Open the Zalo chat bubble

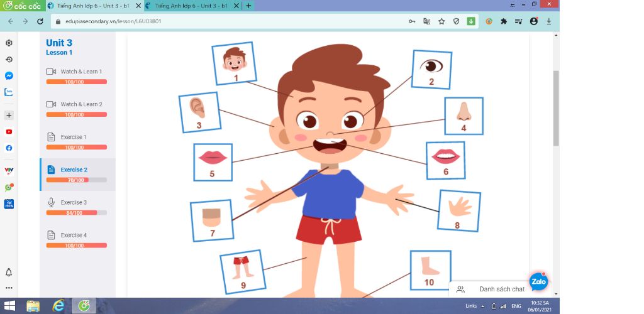538,281
